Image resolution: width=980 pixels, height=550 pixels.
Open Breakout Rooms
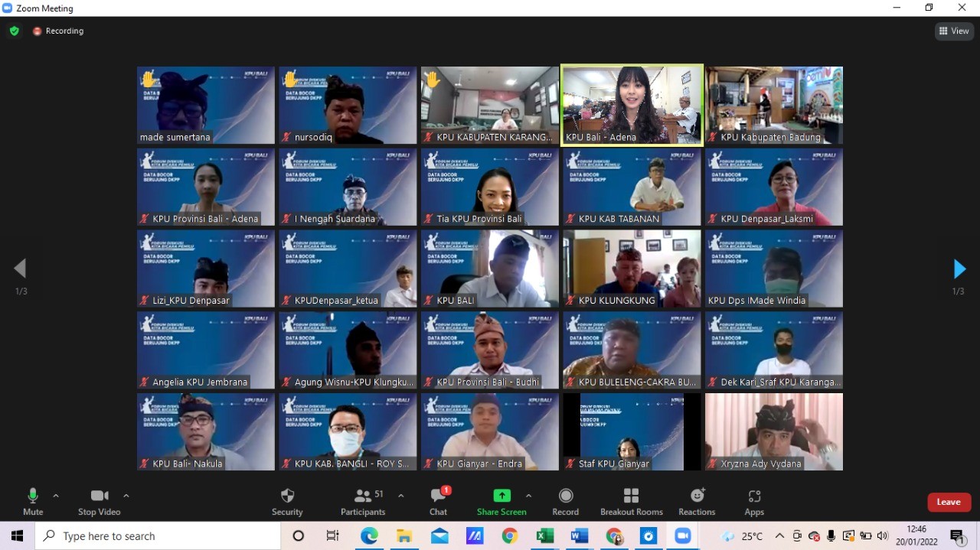(631, 502)
